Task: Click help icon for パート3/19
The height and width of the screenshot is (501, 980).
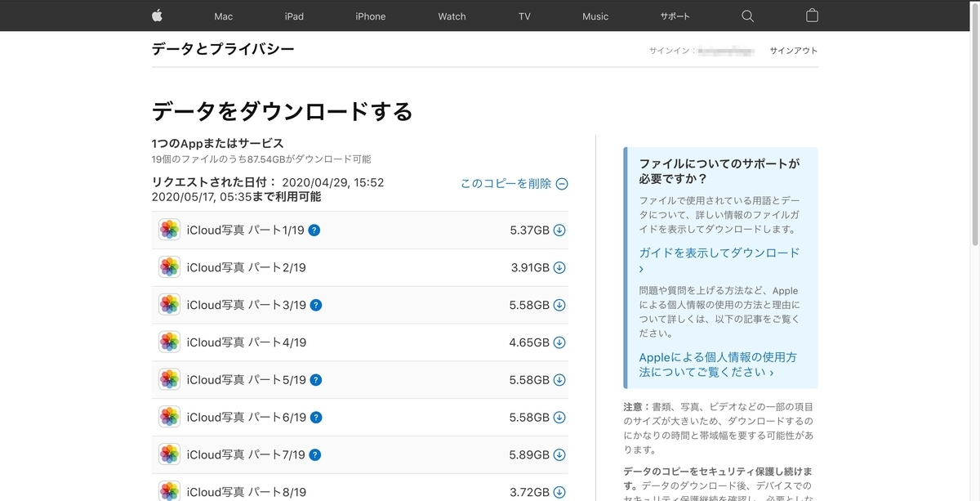Action: point(316,306)
